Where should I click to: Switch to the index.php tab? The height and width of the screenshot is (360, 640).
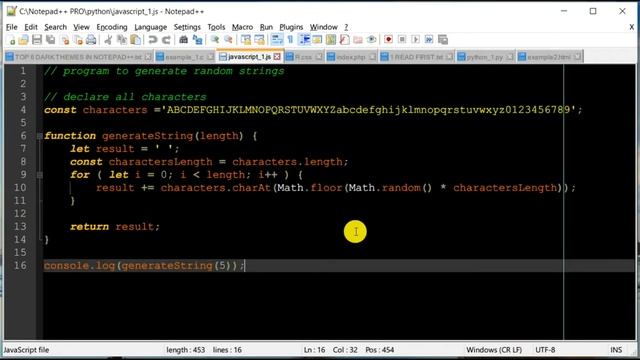351,57
